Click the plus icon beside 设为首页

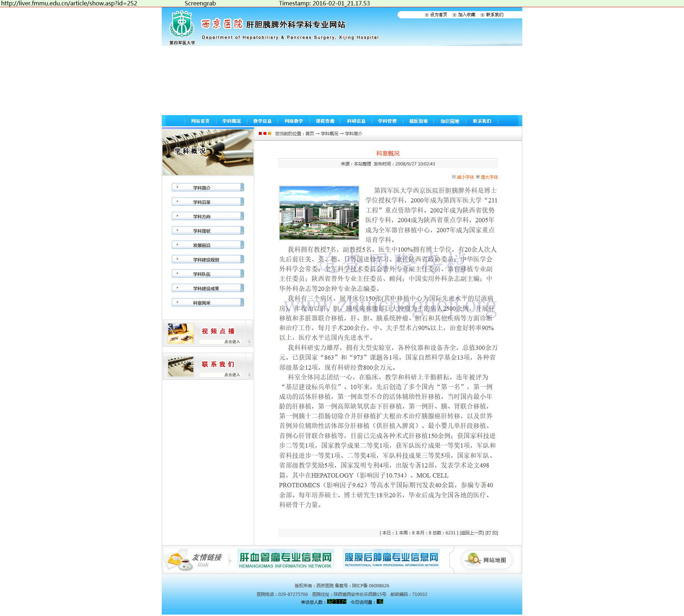click(427, 15)
